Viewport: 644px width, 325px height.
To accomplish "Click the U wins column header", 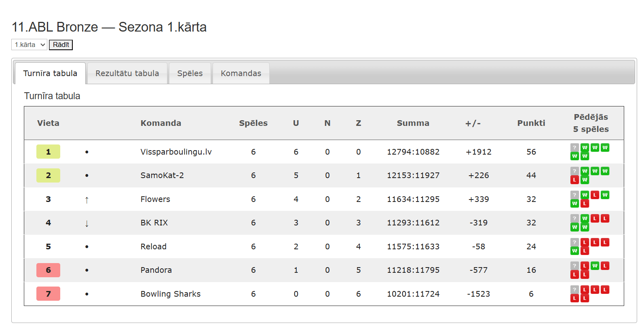I will pos(296,123).
